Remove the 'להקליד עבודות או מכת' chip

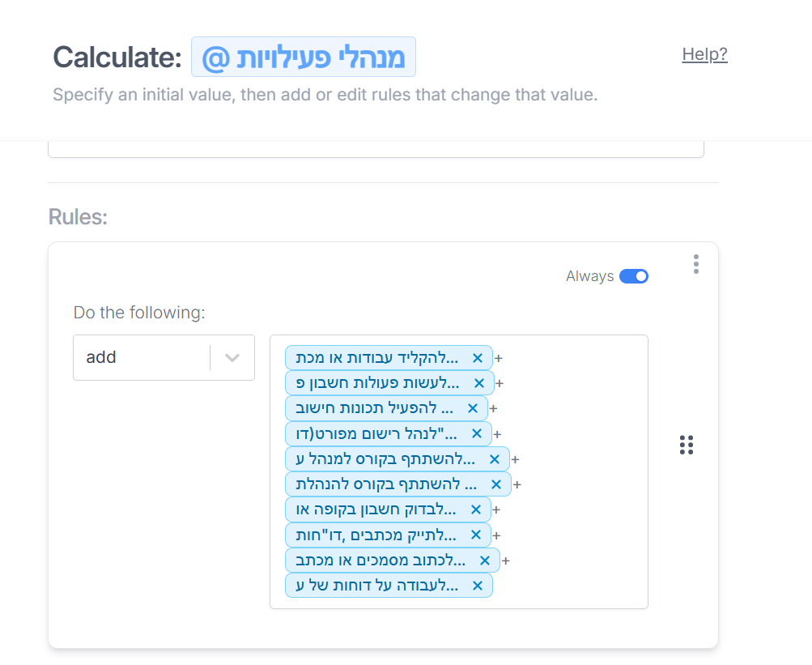click(478, 357)
